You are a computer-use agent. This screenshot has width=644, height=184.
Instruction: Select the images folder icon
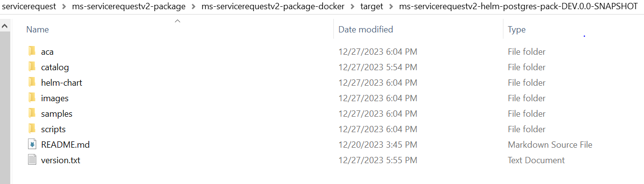click(x=32, y=98)
